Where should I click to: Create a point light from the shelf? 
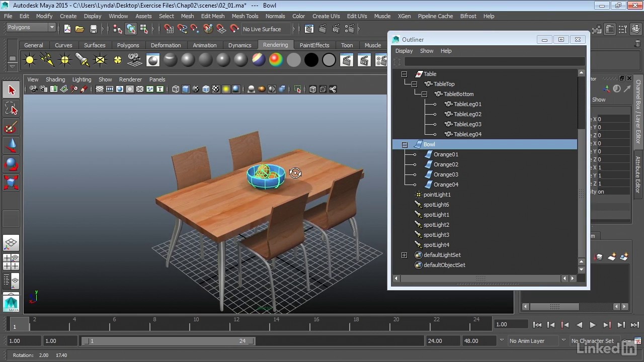click(65, 60)
